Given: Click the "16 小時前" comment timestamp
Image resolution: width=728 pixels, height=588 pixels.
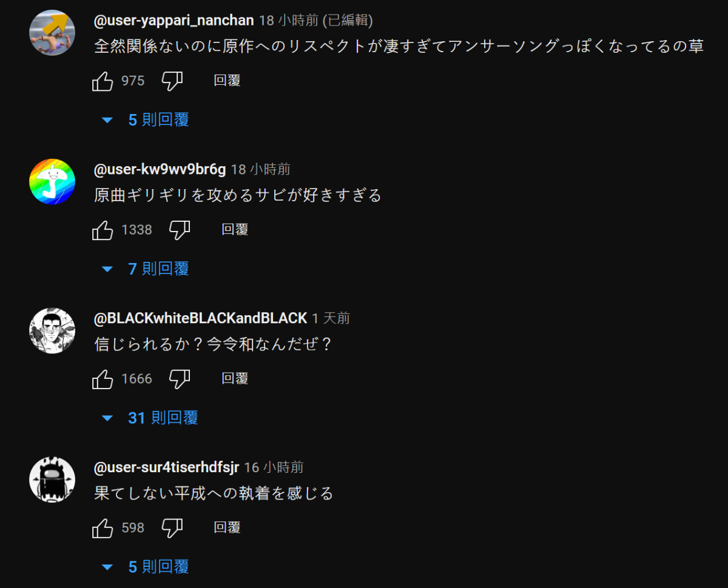Looking at the screenshot, I should coord(274,467).
